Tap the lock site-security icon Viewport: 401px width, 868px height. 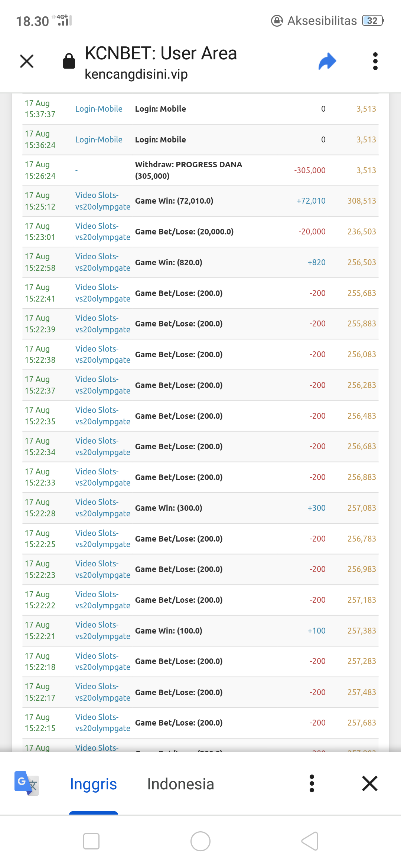point(69,61)
